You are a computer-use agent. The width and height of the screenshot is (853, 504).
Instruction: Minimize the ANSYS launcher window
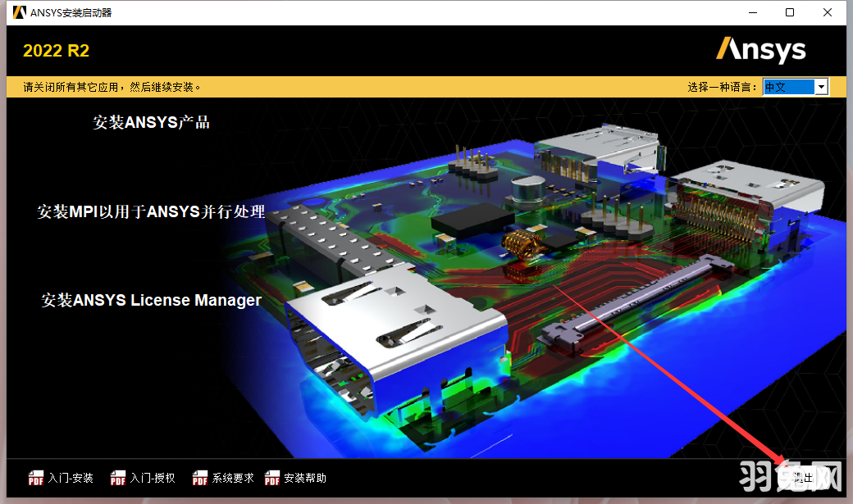coord(751,12)
